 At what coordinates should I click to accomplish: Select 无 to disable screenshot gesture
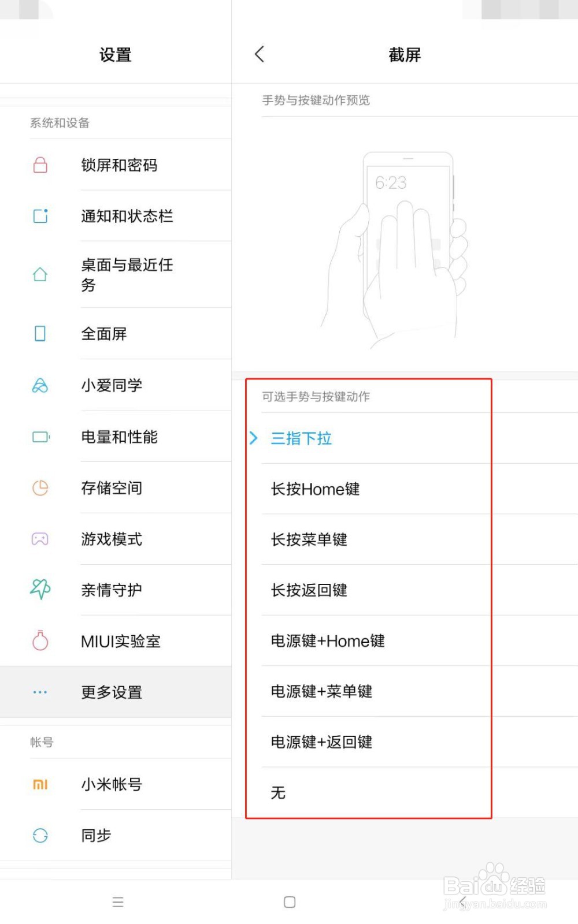tap(278, 792)
